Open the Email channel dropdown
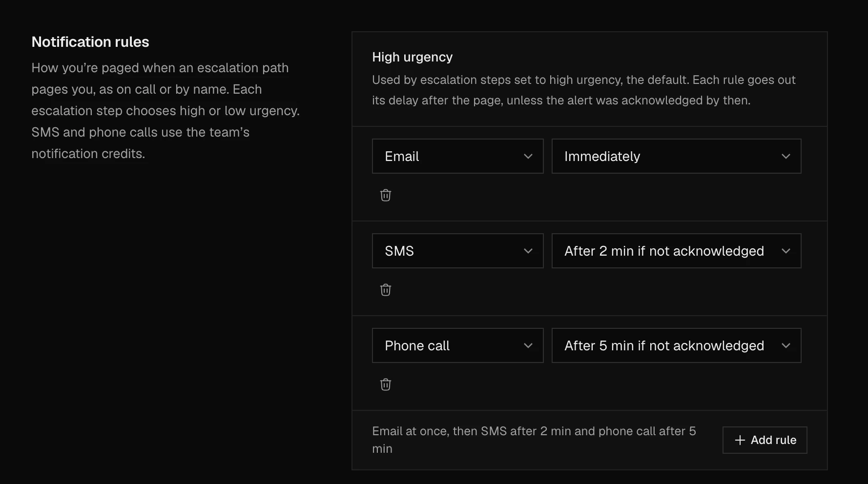The image size is (868, 484). (457, 156)
